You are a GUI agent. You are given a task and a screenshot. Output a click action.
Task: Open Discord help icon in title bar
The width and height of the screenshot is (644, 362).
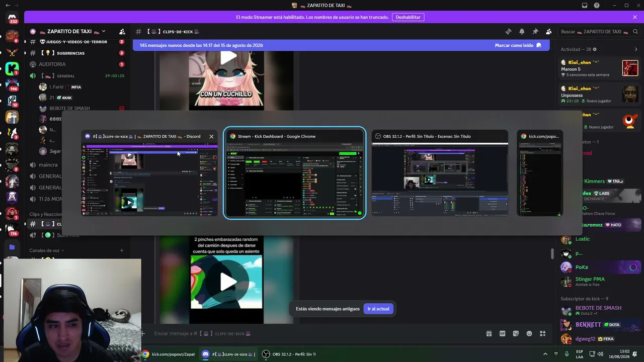pyautogui.click(x=597, y=5)
